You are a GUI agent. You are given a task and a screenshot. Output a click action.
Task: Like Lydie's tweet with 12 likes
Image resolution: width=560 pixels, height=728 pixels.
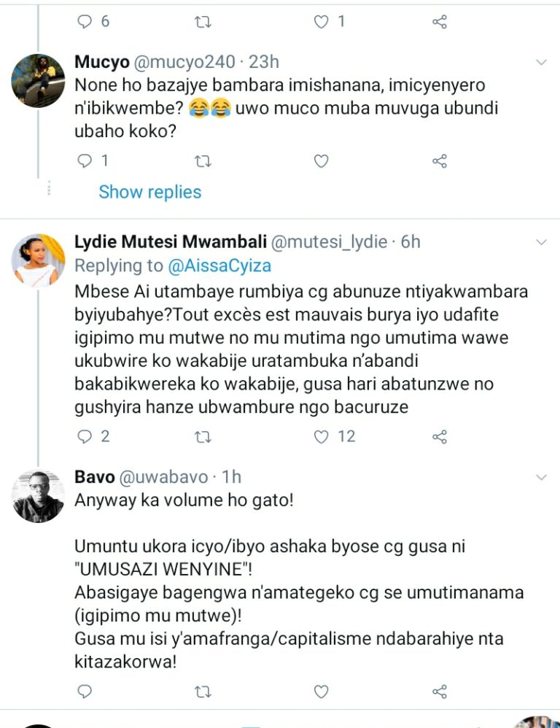(x=321, y=436)
